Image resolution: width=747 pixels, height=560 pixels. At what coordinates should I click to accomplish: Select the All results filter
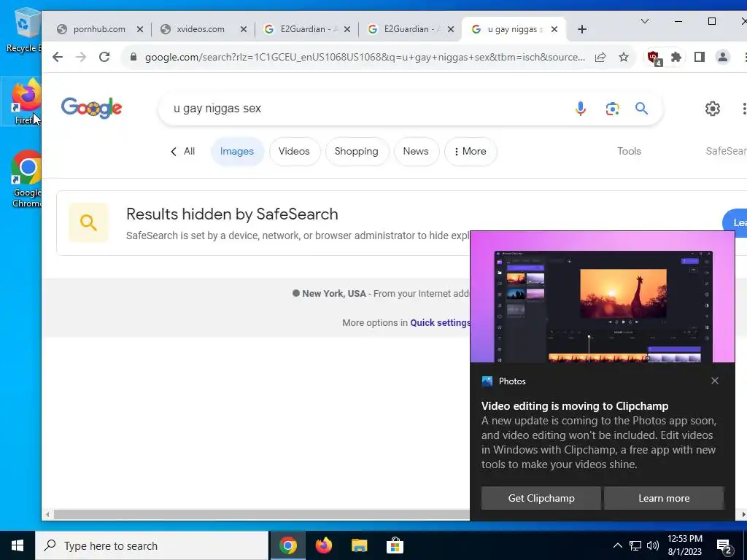(x=183, y=152)
